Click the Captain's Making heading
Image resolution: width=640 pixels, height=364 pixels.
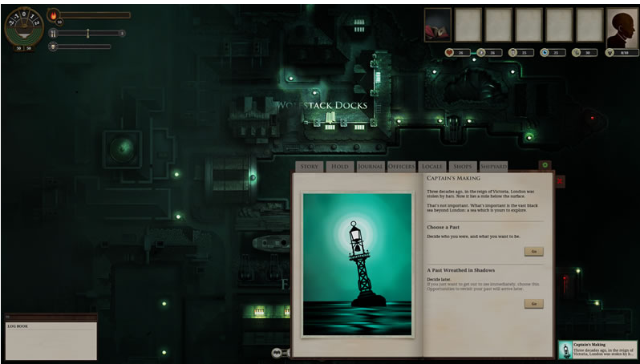tap(453, 178)
